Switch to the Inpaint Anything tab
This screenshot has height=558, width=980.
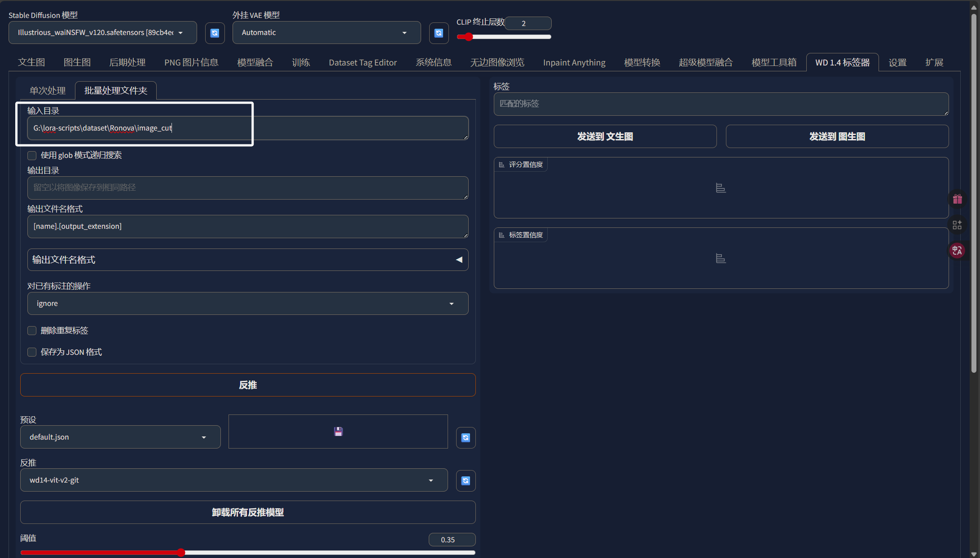pyautogui.click(x=574, y=62)
